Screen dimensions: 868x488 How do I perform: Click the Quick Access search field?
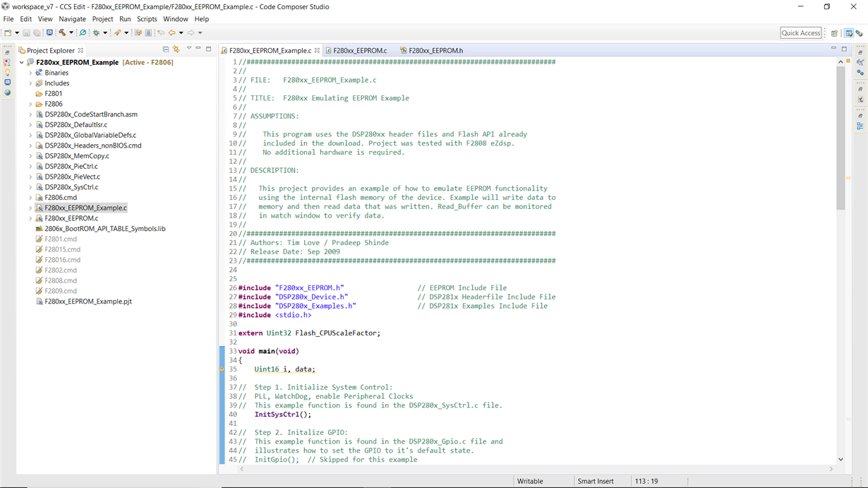pyautogui.click(x=801, y=32)
